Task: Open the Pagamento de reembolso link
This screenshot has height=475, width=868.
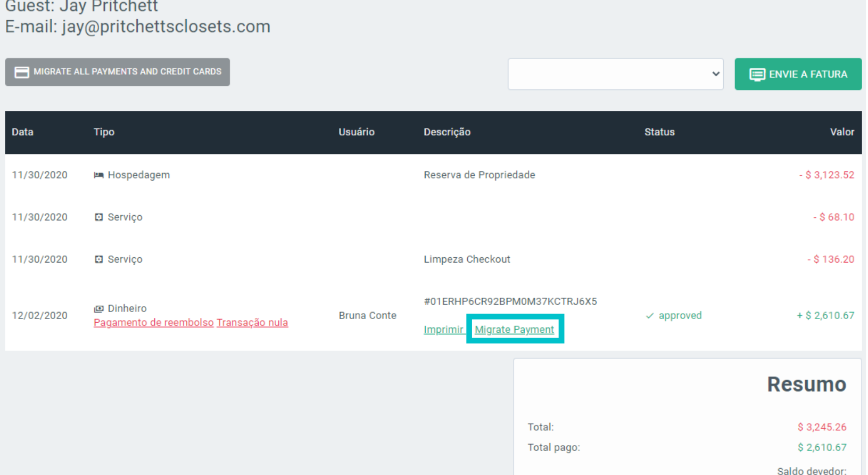Action: point(153,323)
